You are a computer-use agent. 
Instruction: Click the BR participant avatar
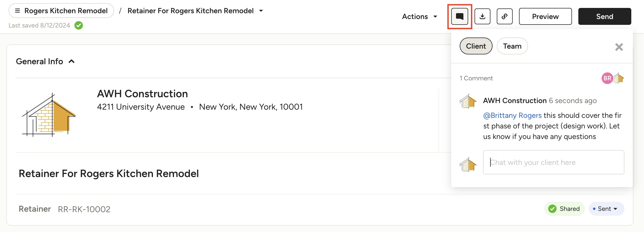pos(607,78)
